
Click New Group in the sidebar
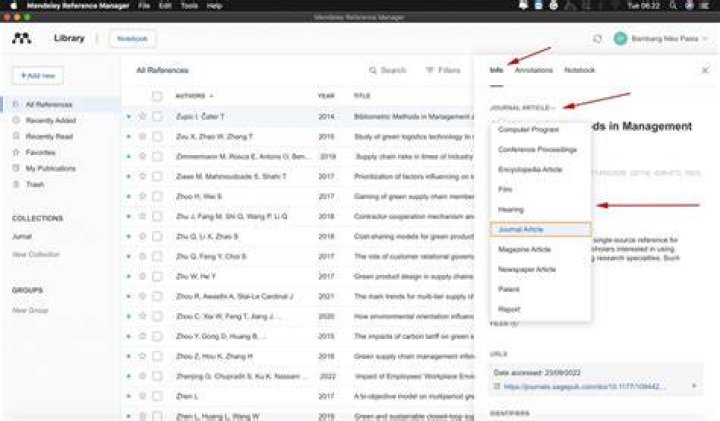[x=30, y=310]
